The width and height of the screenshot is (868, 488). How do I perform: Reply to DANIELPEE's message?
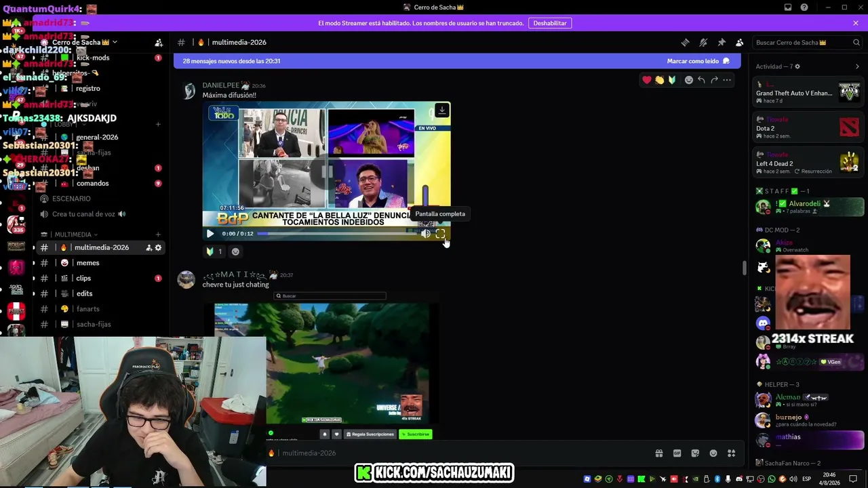pyautogui.click(x=701, y=80)
